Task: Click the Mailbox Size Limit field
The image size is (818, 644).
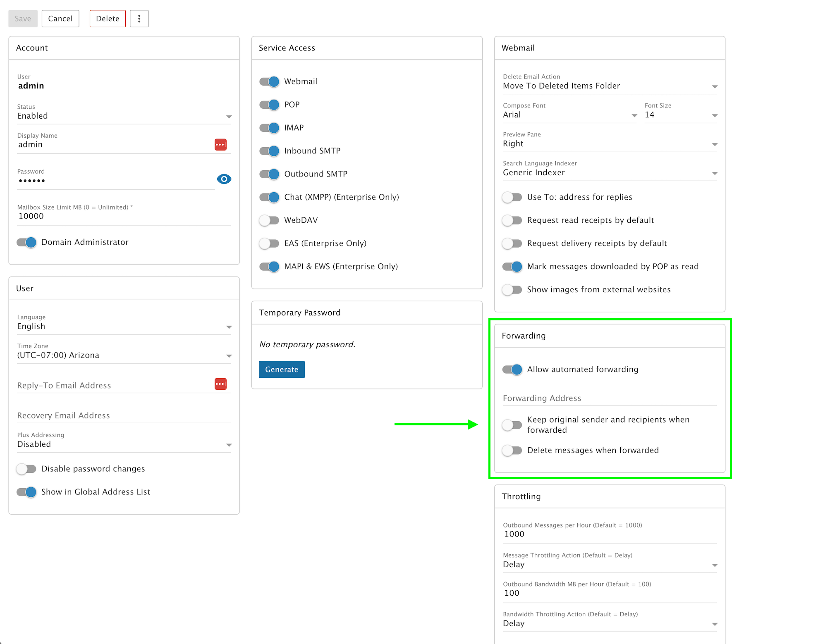Action: [x=124, y=216]
